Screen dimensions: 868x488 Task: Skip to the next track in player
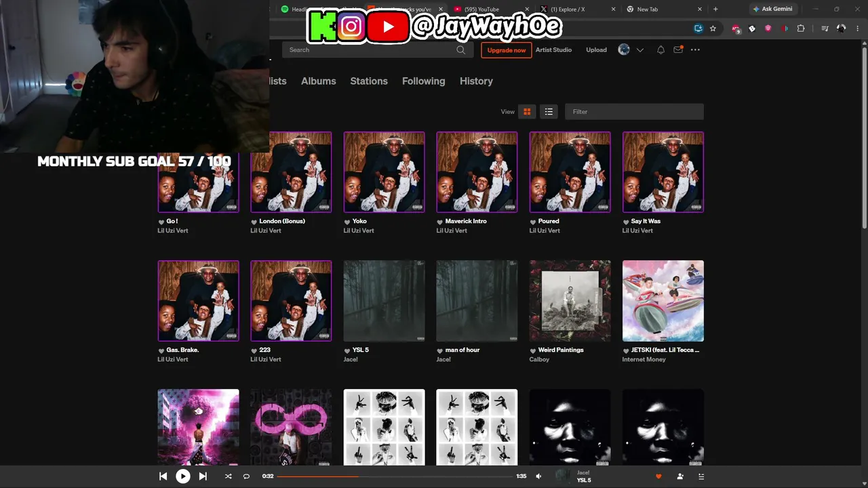click(x=203, y=476)
